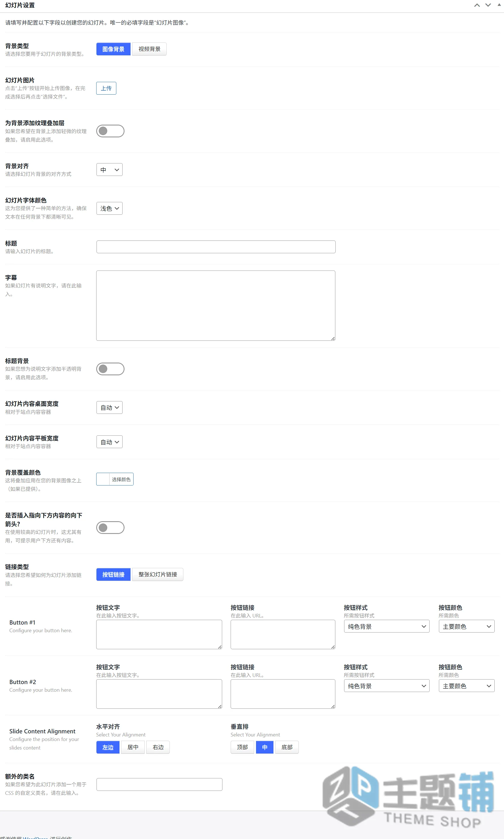The width and height of the screenshot is (504, 839).
Task: Focus Button #1 按钮文字 textarea
Action: point(159,634)
